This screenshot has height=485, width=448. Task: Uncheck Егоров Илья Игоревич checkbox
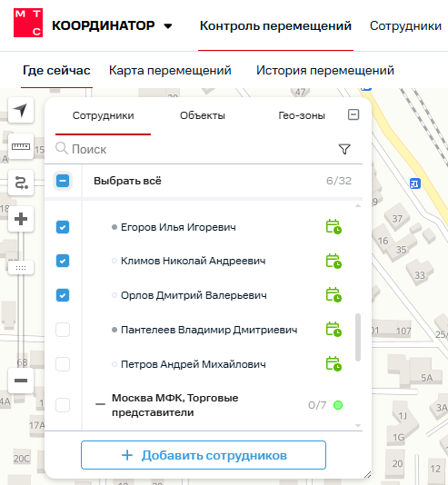coord(63,227)
